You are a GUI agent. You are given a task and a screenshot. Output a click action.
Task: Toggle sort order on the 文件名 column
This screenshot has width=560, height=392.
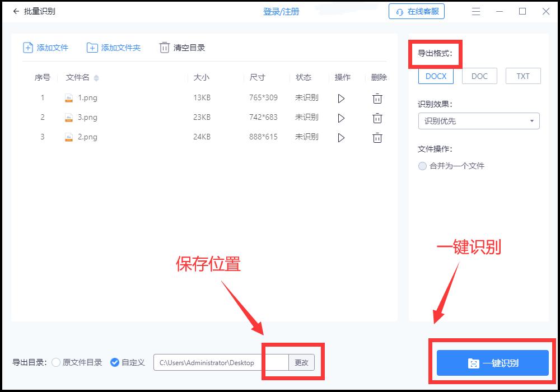point(96,78)
